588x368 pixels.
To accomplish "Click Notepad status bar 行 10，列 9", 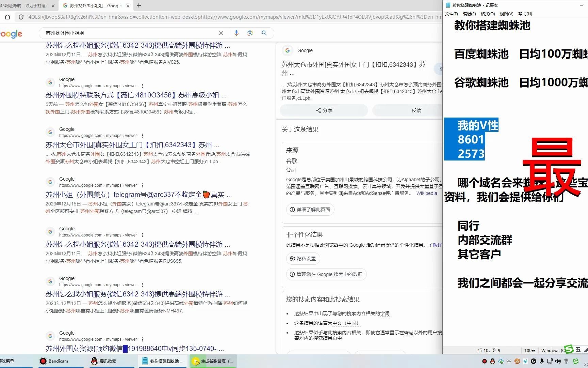I will (489, 350).
